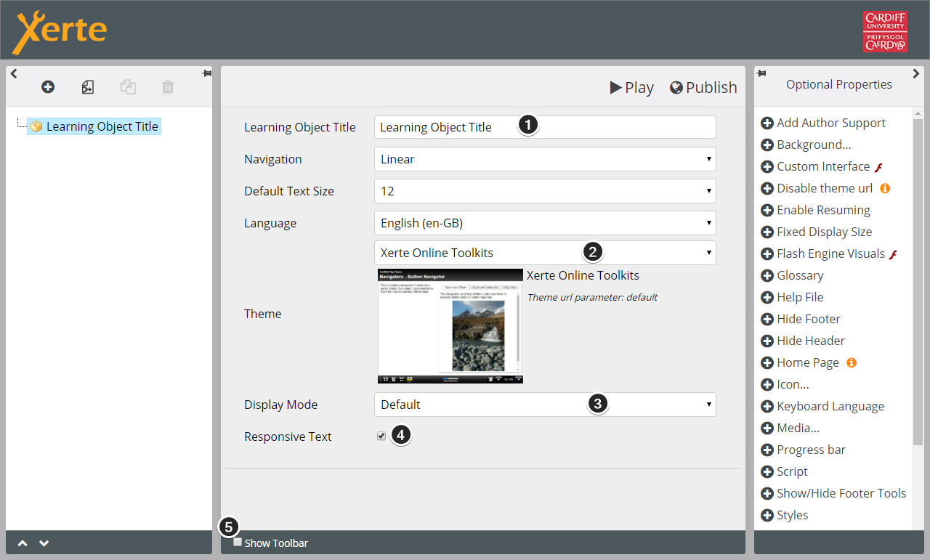Screen dimensions: 930x560
Task: Open the Display Mode dropdown
Action: coord(545,405)
